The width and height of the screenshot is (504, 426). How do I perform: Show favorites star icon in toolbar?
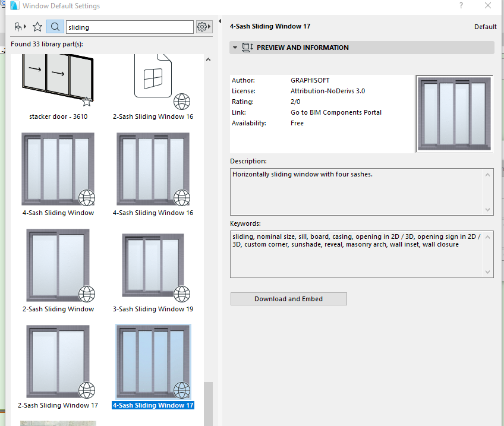click(37, 27)
